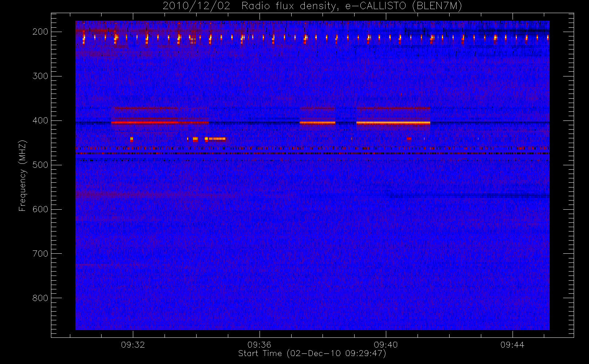The height and width of the screenshot is (364, 589).
Task: Click the short bright burst at 400 MHz near 09:38
Action: [317, 123]
